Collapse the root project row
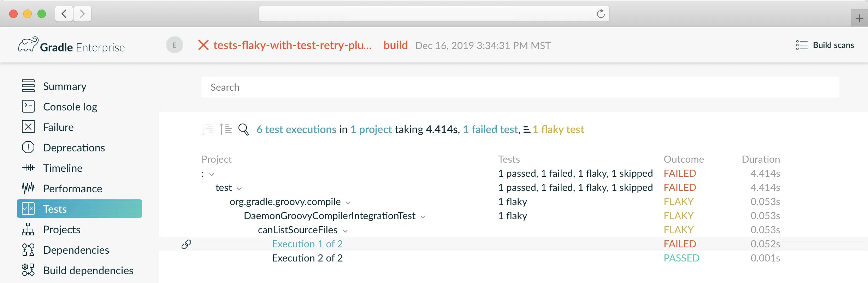 (x=211, y=174)
